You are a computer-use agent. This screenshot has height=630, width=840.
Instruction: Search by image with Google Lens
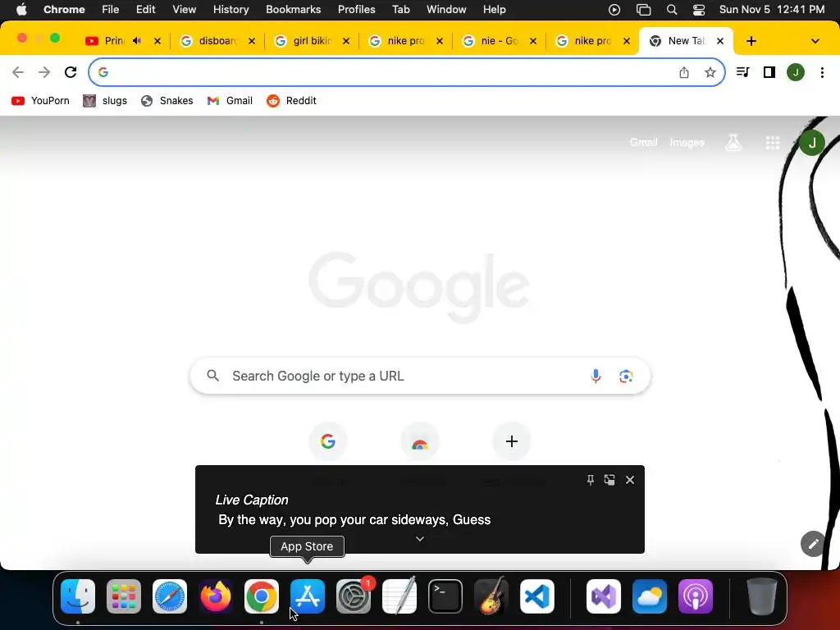pyautogui.click(x=626, y=376)
